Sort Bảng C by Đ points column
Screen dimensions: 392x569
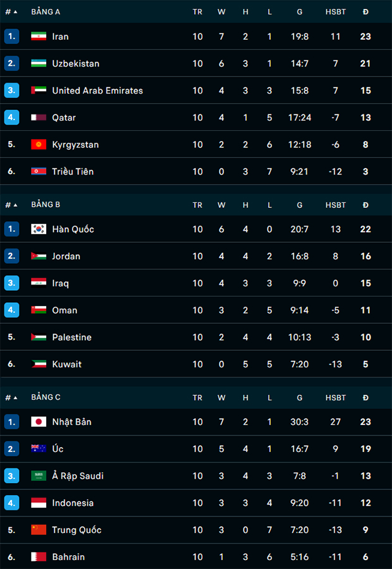pos(365,398)
